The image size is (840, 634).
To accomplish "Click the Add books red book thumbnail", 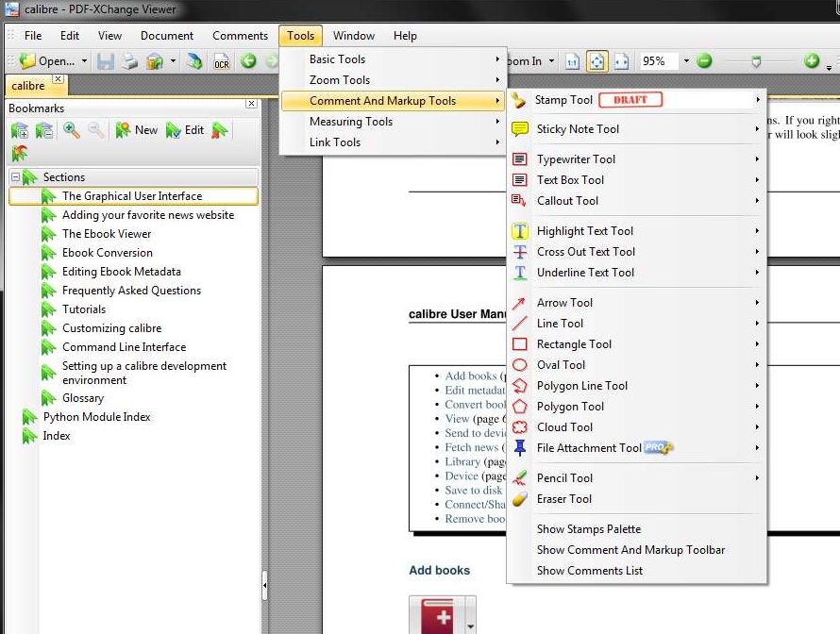I will tap(437, 615).
